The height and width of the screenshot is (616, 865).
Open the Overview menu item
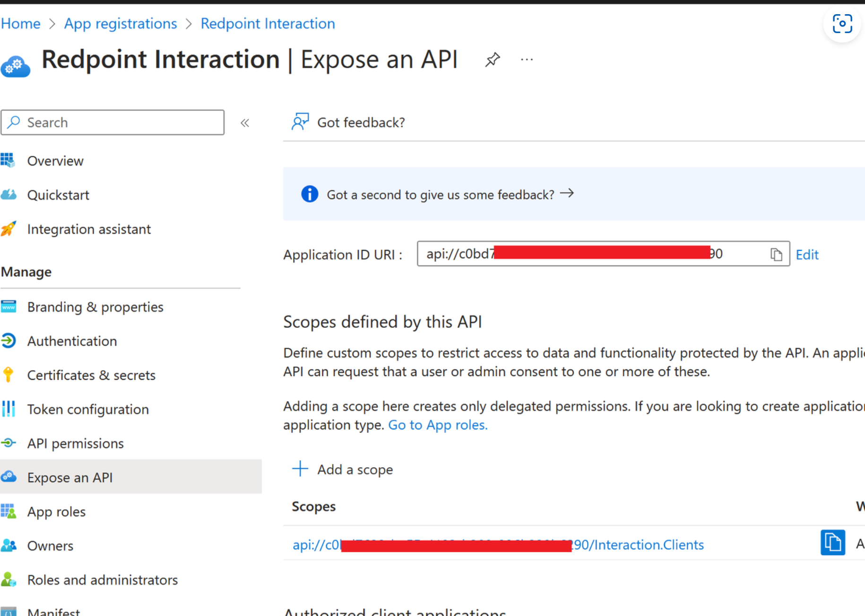coord(55,161)
